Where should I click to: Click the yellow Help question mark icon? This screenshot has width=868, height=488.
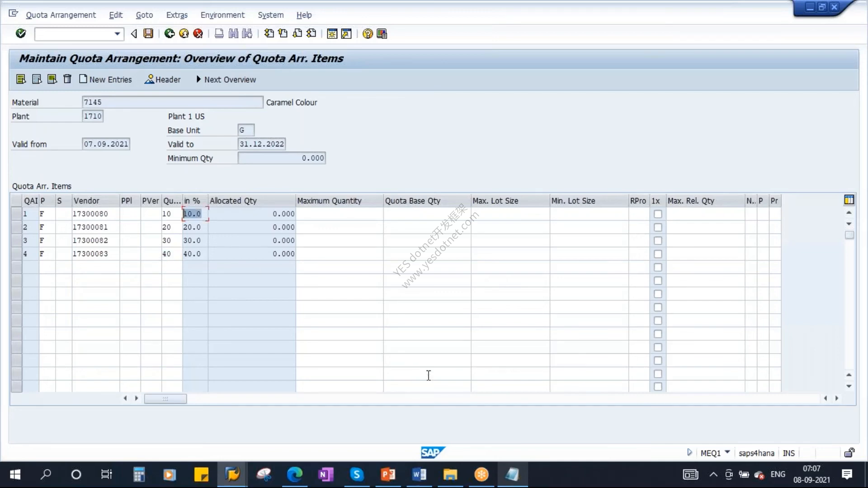click(x=368, y=34)
